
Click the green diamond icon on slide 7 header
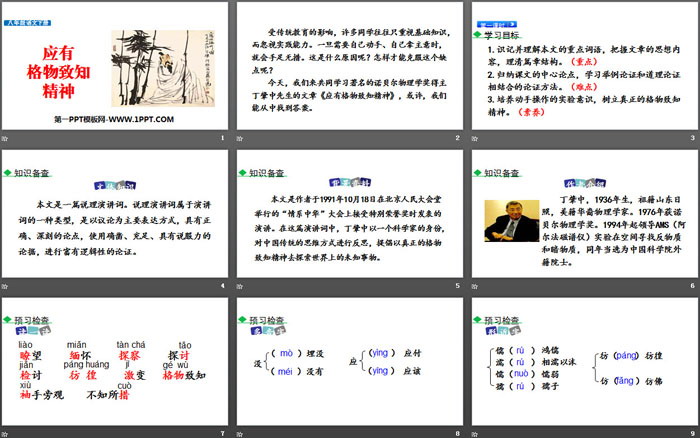point(8,318)
